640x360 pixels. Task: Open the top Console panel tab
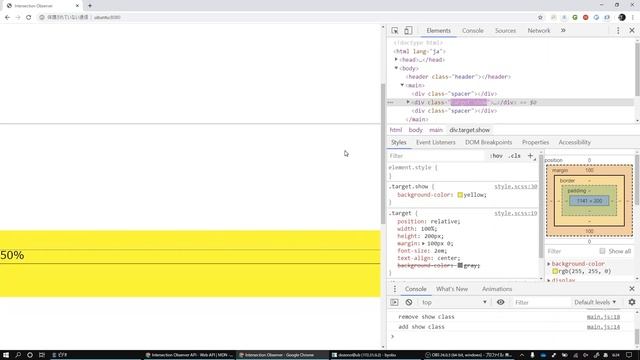(x=473, y=31)
